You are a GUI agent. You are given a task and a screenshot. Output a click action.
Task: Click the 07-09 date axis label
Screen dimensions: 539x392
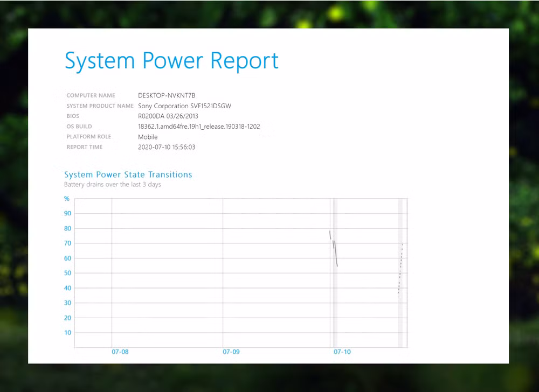tap(231, 352)
